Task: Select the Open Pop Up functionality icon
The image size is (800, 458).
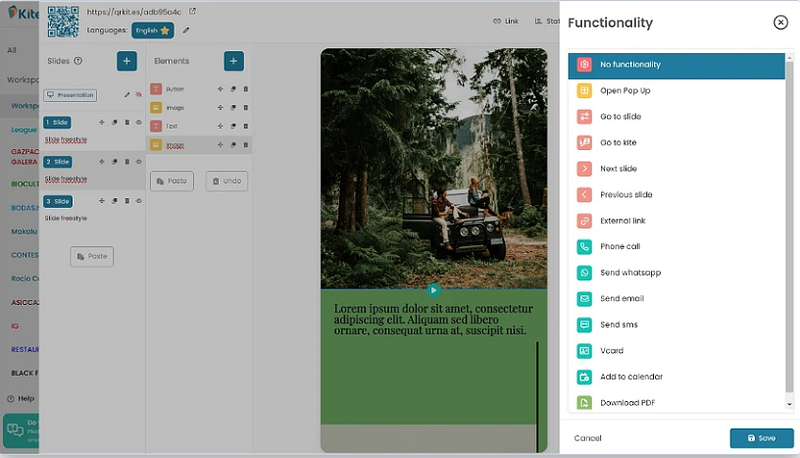Action: pyautogui.click(x=584, y=90)
